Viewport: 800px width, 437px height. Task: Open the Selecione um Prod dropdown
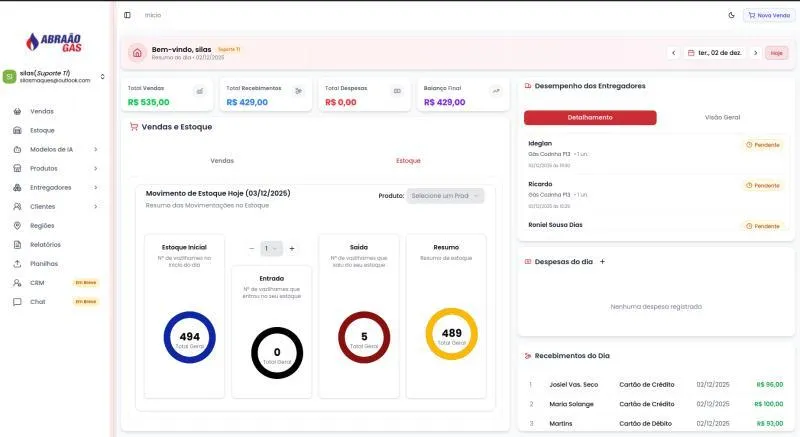pos(445,196)
